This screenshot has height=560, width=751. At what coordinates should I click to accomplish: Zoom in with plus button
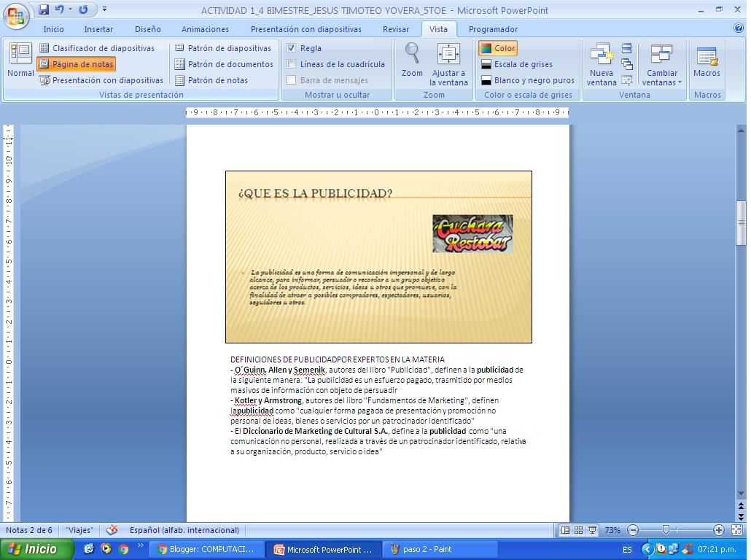[718, 530]
